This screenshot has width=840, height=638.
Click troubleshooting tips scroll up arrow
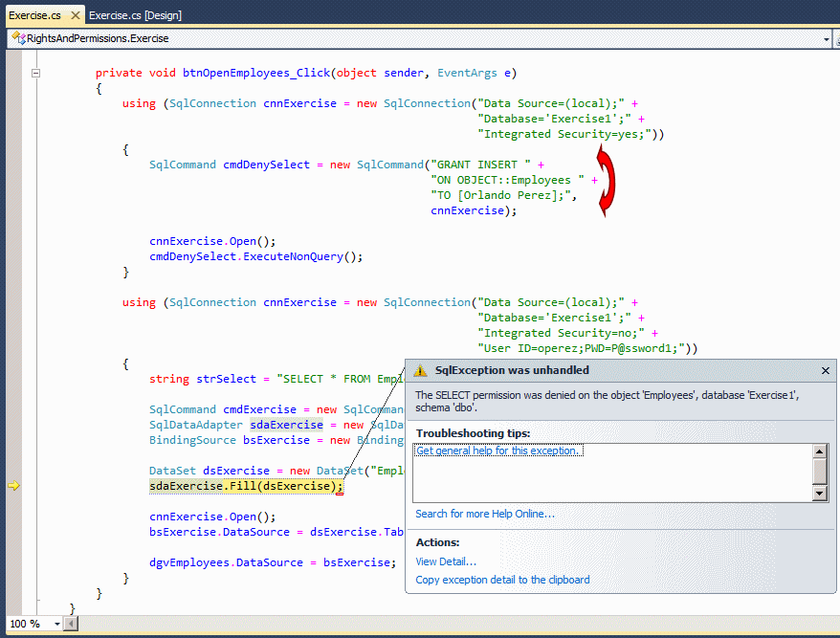[x=820, y=451]
